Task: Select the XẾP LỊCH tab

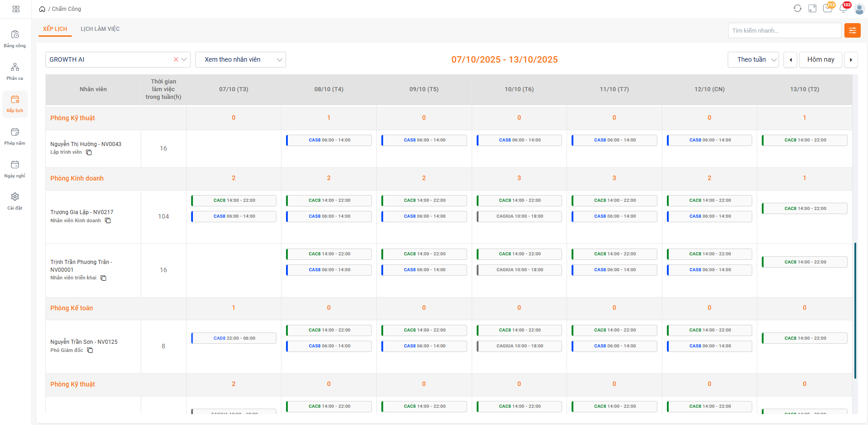Action: point(55,29)
